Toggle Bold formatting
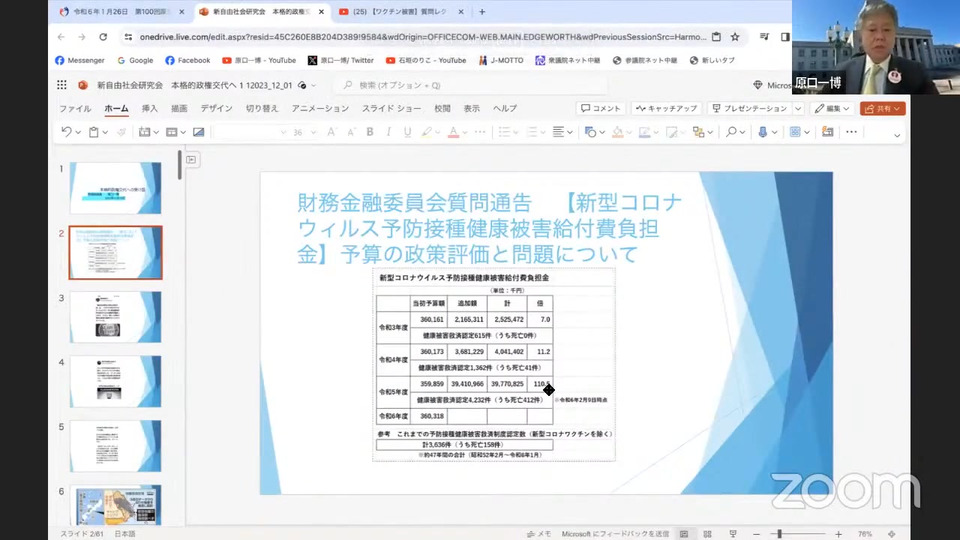The height and width of the screenshot is (540, 960). point(370,132)
